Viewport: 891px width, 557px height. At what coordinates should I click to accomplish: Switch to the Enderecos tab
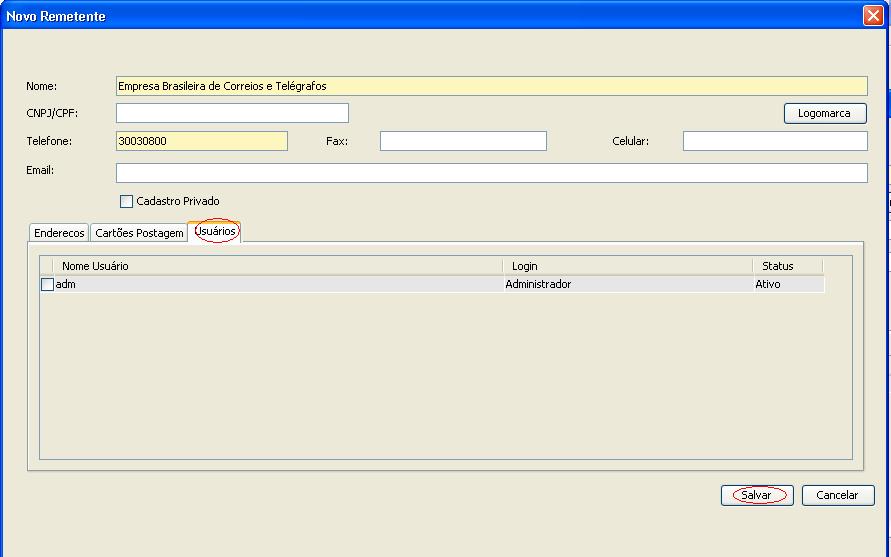(59, 232)
